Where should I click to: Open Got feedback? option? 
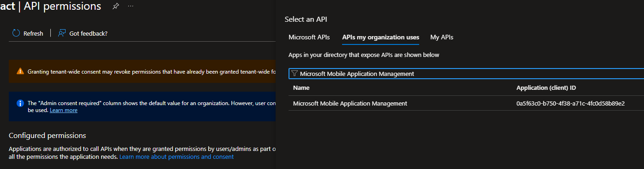(83, 33)
